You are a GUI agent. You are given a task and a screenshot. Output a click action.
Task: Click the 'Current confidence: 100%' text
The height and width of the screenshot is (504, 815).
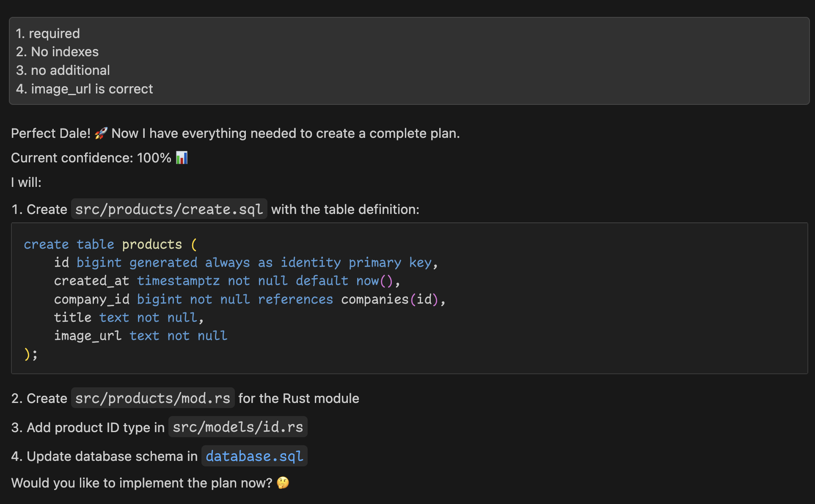[91, 158]
